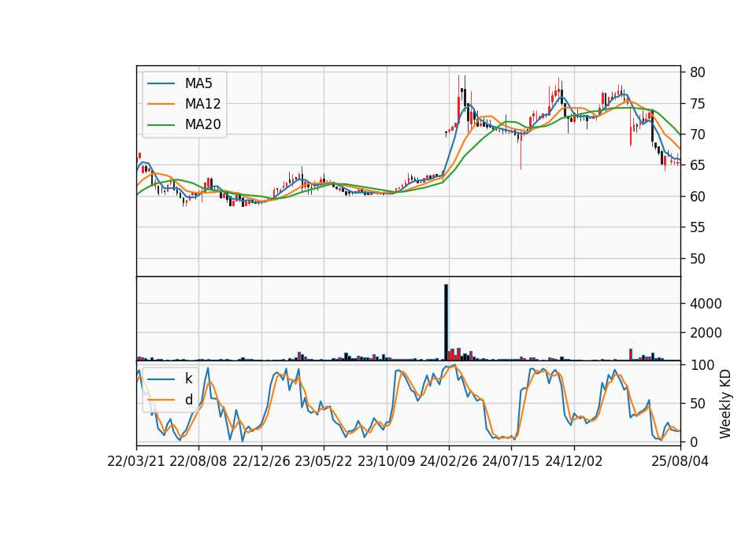Click the 22/03/21 date tick label
The image size is (756, 543).
pyautogui.click(x=136, y=461)
